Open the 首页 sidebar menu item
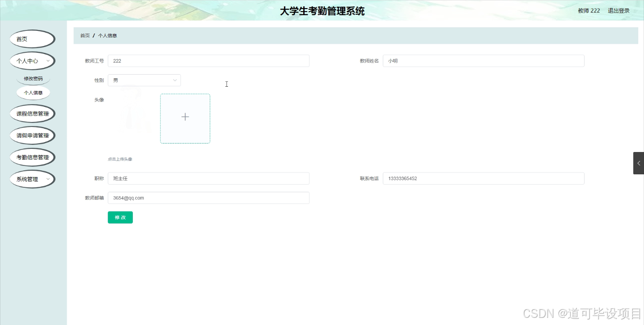The width and height of the screenshot is (644, 325). [x=32, y=39]
